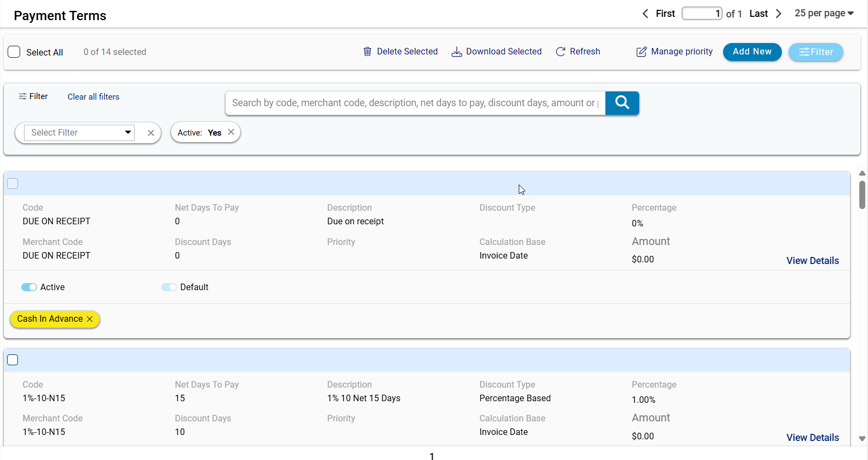Open Manage priority via pencil icon
This screenshot has width=868, height=460.
[x=641, y=52]
